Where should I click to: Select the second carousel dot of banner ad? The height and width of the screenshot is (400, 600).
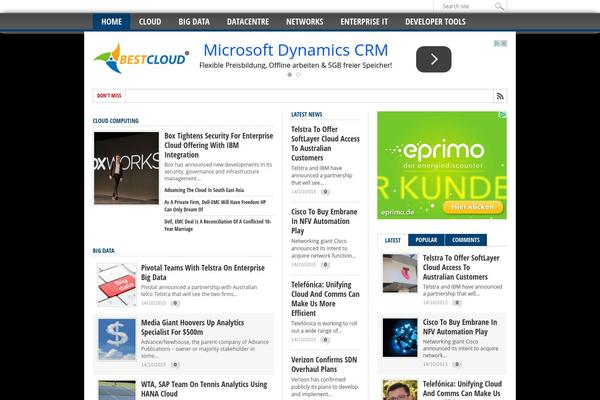pyautogui.click(x=298, y=75)
